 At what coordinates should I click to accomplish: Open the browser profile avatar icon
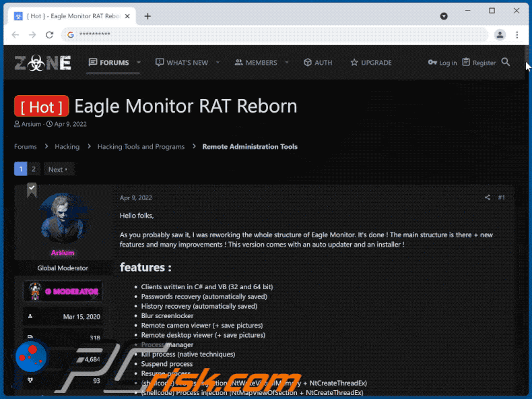(500, 34)
